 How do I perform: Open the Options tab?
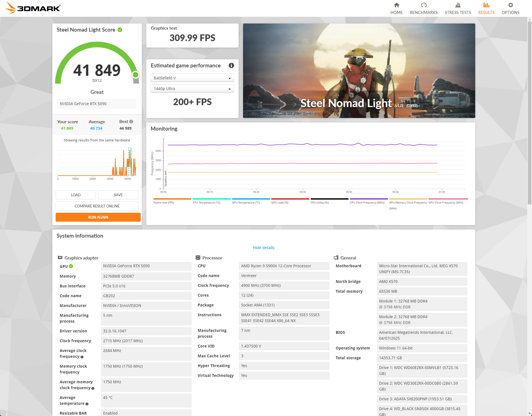click(510, 8)
